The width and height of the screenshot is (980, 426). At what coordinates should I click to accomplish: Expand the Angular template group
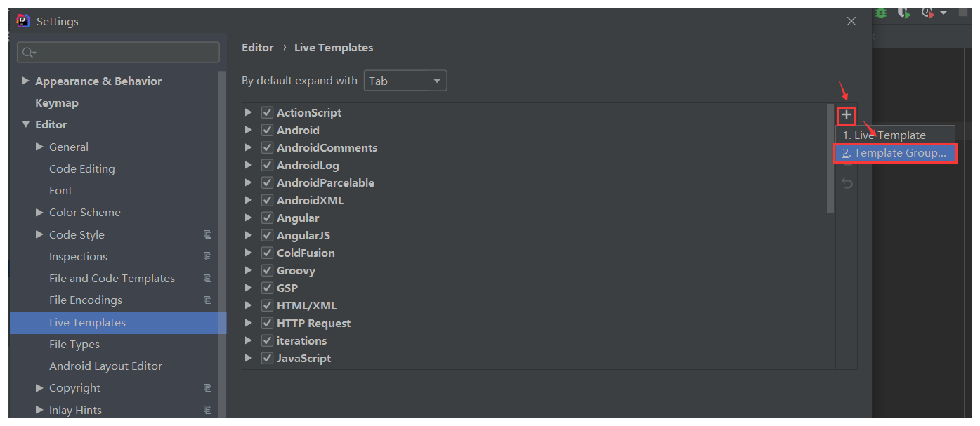pos(248,218)
